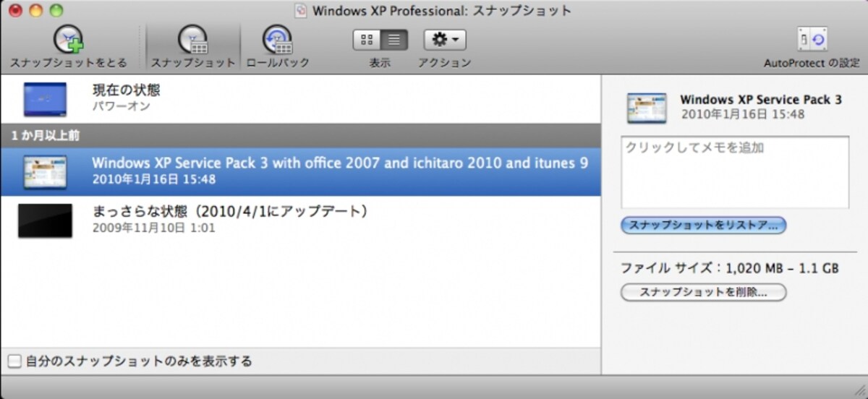868x399 pixels.
Task: Click スナップショットを削除... button
Action: (x=703, y=293)
